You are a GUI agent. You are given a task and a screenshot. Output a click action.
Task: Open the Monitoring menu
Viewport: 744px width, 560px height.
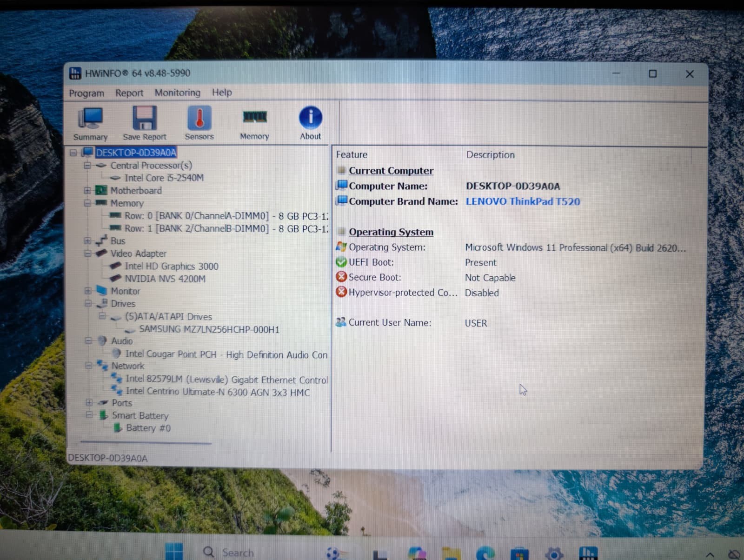point(177,93)
